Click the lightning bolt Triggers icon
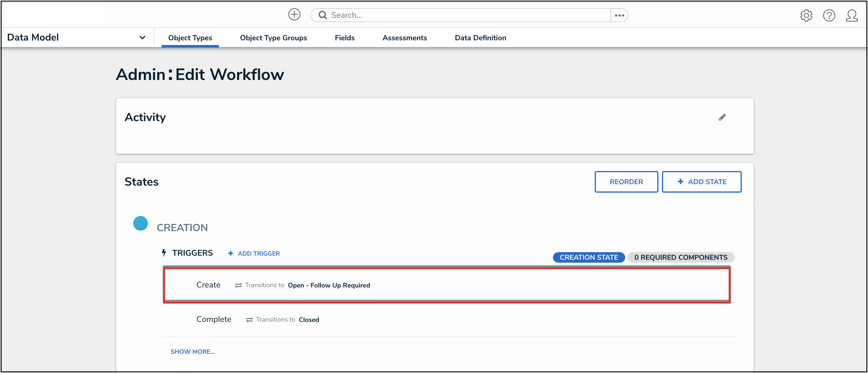The width and height of the screenshot is (868, 373). pyautogui.click(x=164, y=253)
